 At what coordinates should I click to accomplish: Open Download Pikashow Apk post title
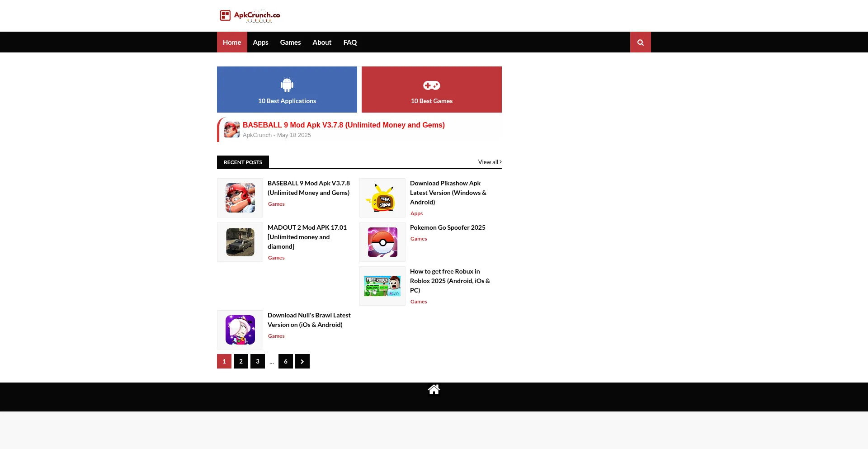click(448, 193)
